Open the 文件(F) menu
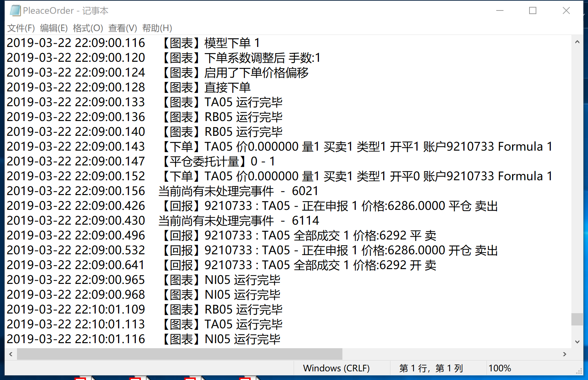 (21, 28)
